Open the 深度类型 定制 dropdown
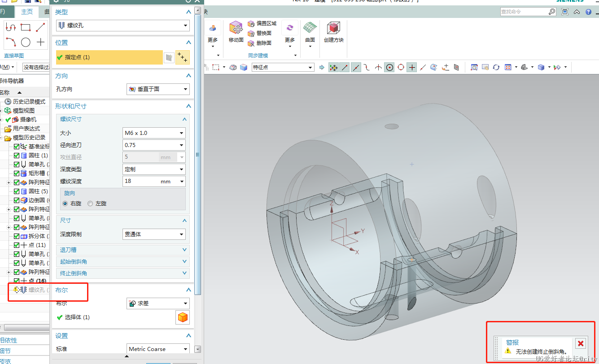This screenshot has width=599, height=364. (154, 169)
